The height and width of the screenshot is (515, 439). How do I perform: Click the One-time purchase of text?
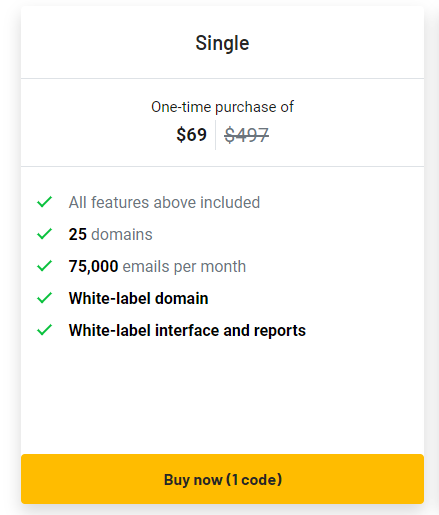222,107
